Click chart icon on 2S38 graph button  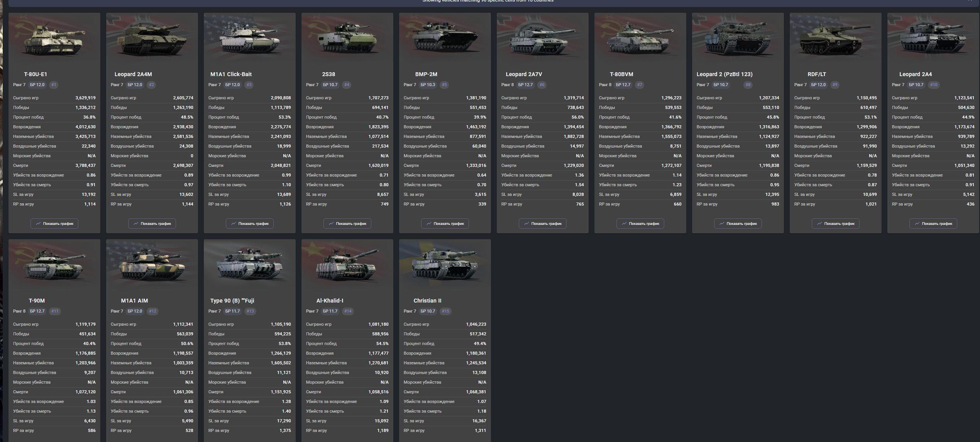pyautogui.click(x=331, y=223)
